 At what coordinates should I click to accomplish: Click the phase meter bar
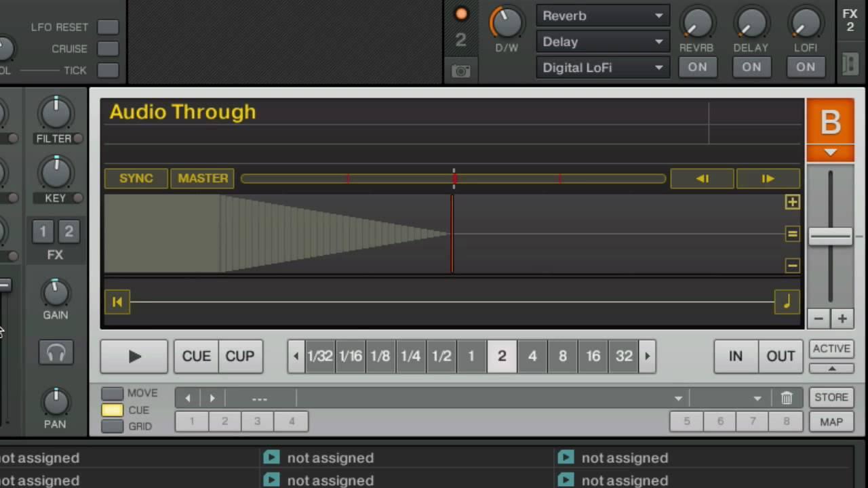pyautogui.click(x=453, y=178)
